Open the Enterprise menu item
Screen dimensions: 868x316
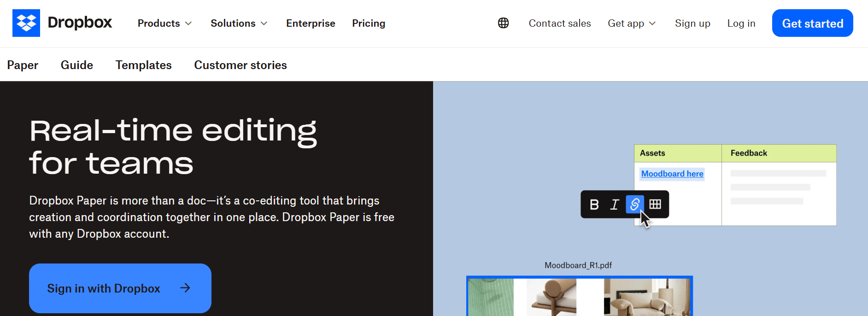pos(311,23)
